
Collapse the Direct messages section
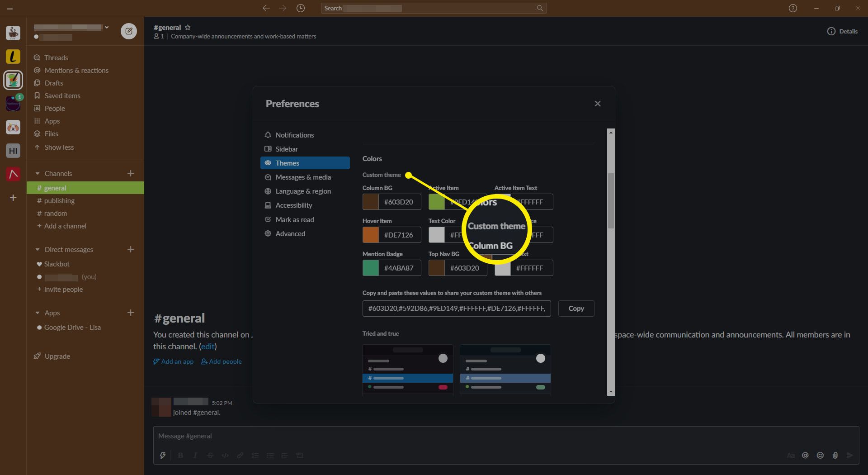(x=38, y=250)
